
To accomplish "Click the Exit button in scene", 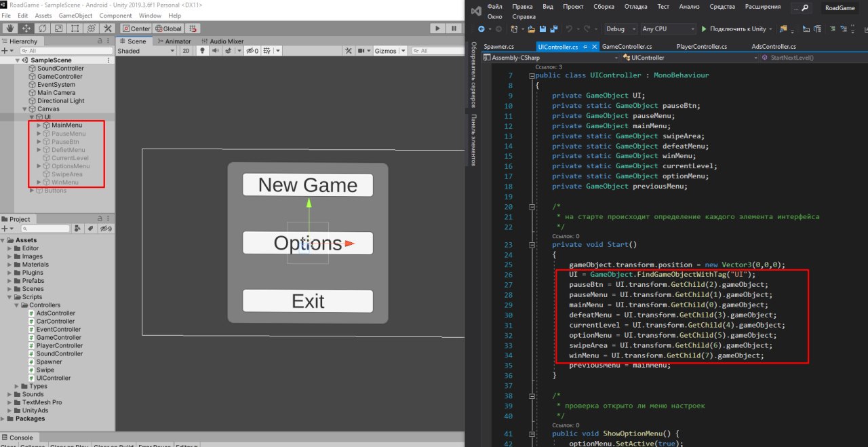I will click(308, 301).
